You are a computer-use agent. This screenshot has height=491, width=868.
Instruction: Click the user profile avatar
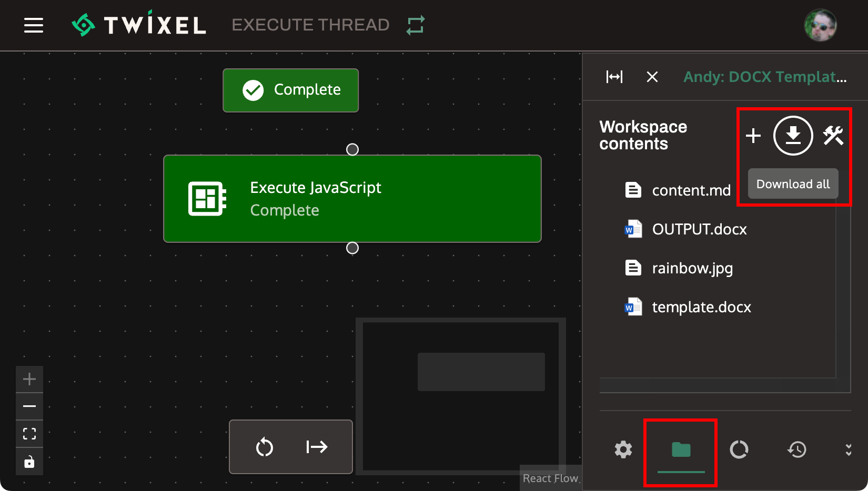tap(820, 25)
